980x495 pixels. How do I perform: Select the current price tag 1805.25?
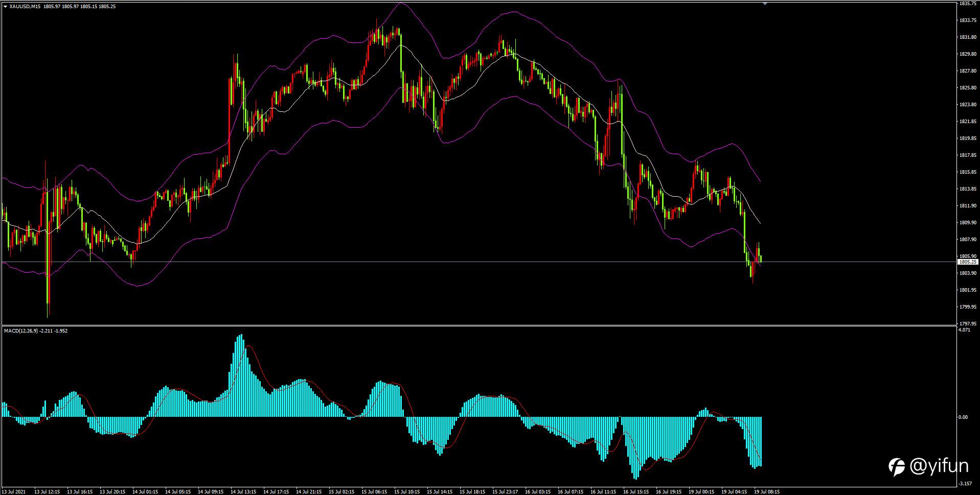[x=967, y=262]
